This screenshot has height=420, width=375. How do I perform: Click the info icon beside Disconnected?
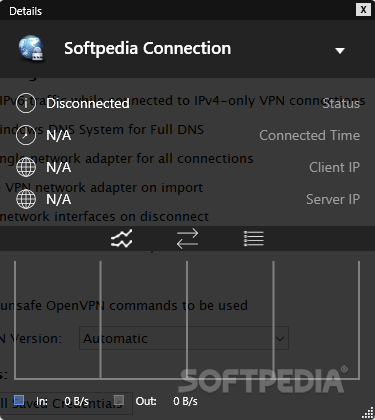click(26, 103)
